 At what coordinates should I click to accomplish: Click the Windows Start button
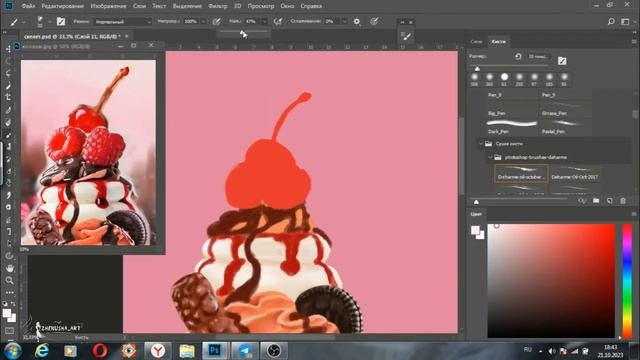point(13,350)
